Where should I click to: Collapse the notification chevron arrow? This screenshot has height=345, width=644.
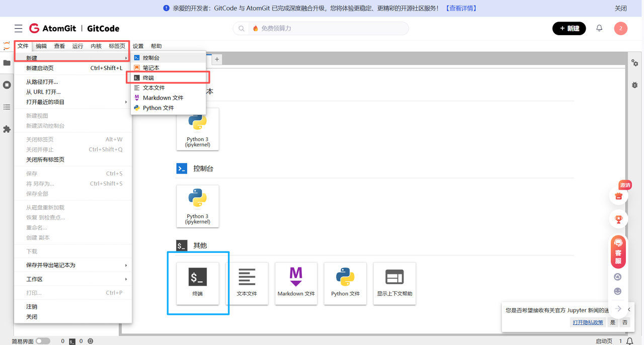[x=629, y=309]
